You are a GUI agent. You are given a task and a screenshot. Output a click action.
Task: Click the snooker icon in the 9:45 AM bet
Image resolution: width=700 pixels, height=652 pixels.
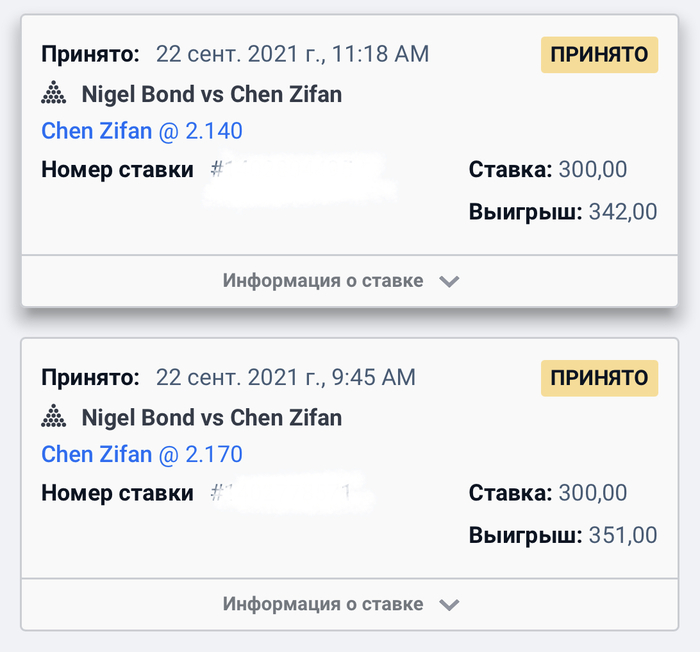[54, 418]
